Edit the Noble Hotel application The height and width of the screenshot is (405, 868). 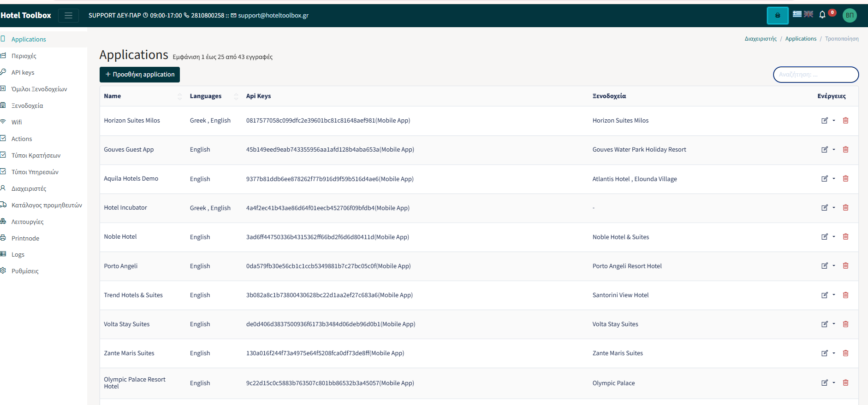825,236
